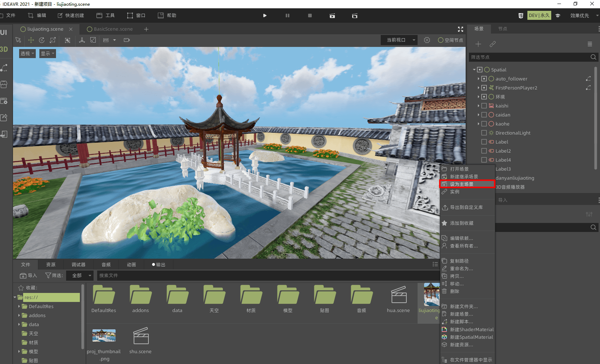Screen dimensions: 600x364
Task: Click the 导入 import button
Action: pyautogui.click(x=29, y=275)
